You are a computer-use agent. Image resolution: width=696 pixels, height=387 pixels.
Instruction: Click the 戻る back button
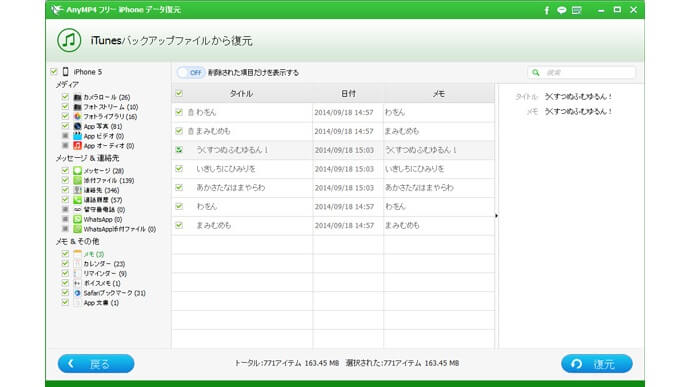pos(96,363)
